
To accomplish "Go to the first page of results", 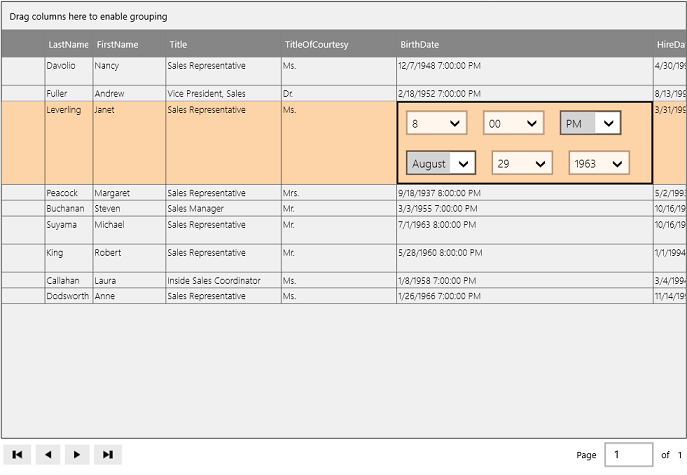I will pos(17,455).
